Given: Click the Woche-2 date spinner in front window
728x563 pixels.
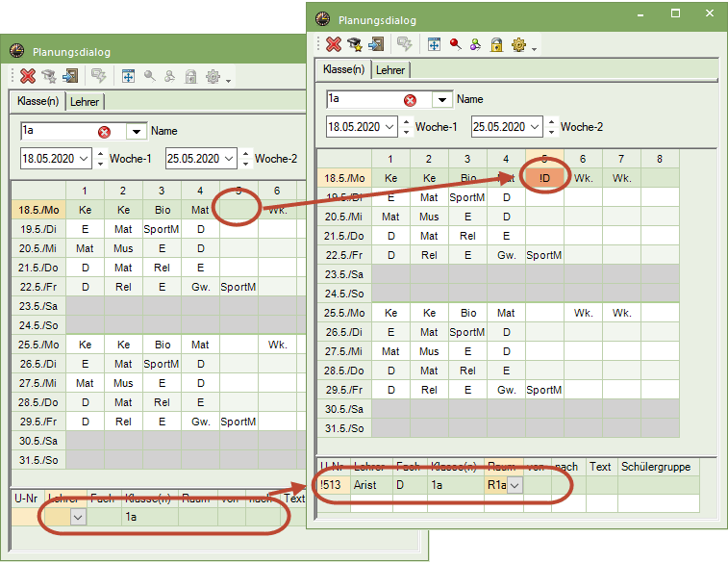Looking at the screenshot, I should [551, 127].
